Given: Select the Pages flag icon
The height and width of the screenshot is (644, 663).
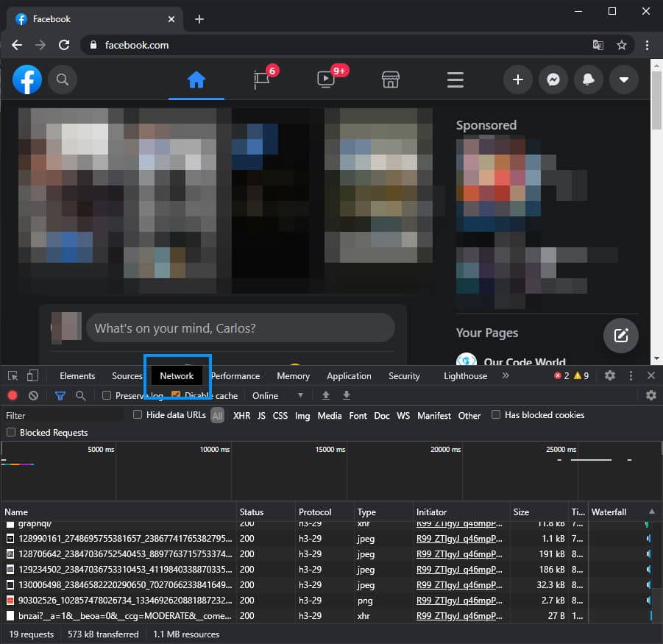Looking at the screenshot, I should 260,79.
